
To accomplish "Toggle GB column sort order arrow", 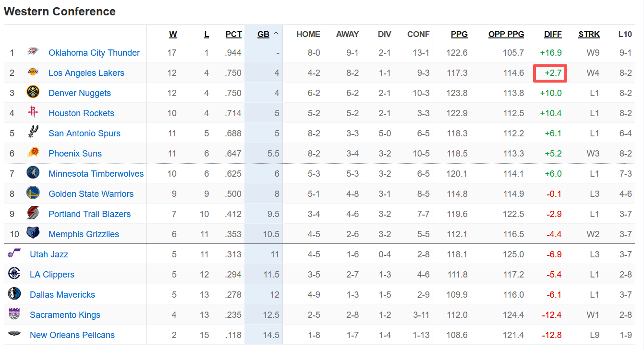I will coord(276,34).
